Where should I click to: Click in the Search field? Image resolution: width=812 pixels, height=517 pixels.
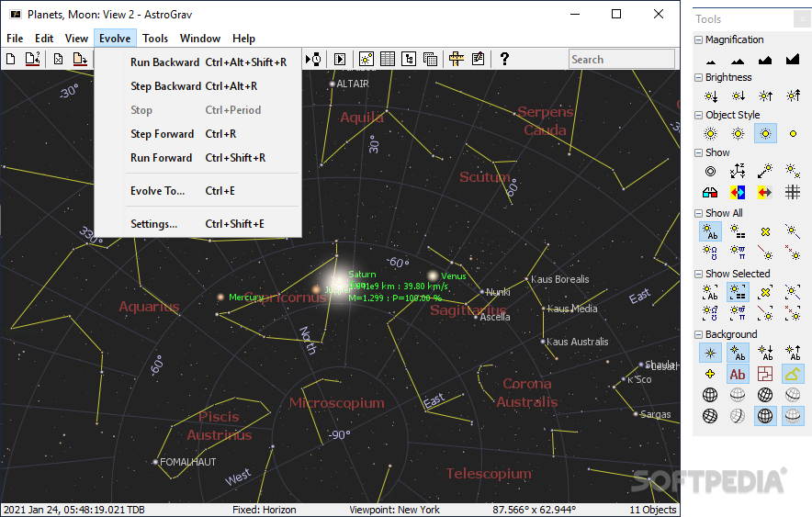point(622,59)
